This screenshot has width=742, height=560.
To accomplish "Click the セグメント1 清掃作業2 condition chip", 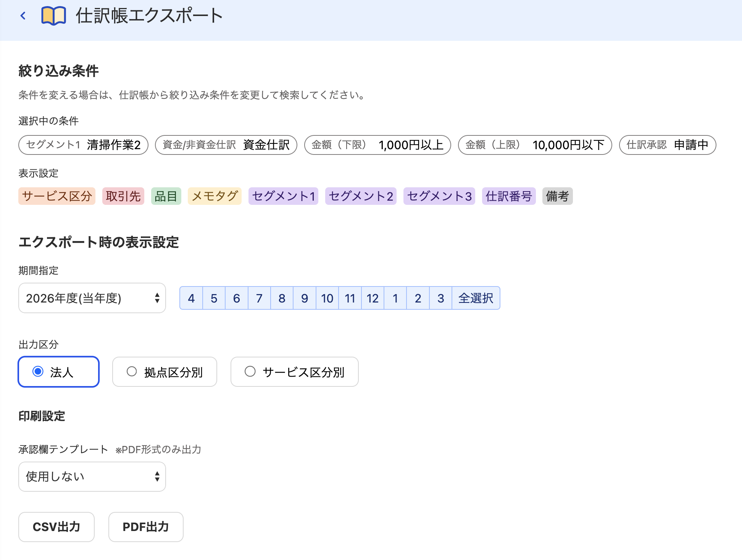I will pyautogui.click(x=83, y=145).
